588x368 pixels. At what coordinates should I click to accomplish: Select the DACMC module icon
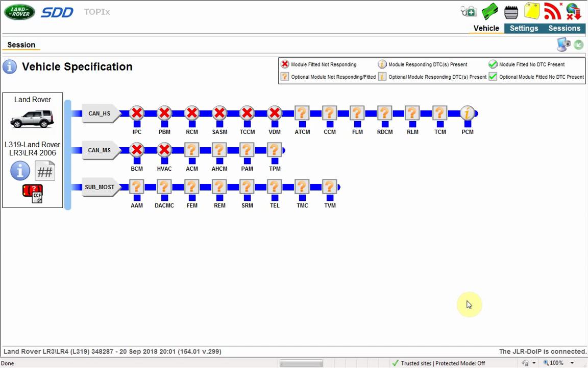coord(164,187)
